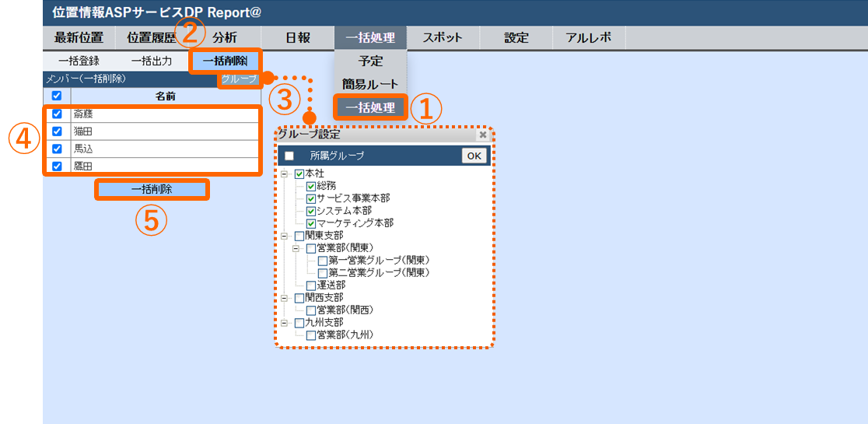Uncheck the システム本部 checkbox
This screenshot has height=424, width=868.
311,212
